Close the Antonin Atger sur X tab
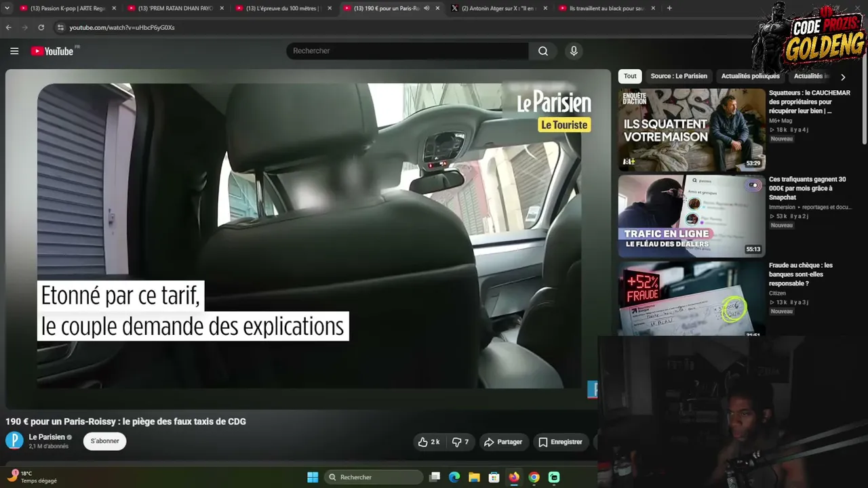Image resolution: width=868 pixels, height=488 pixels. (545, 8)
